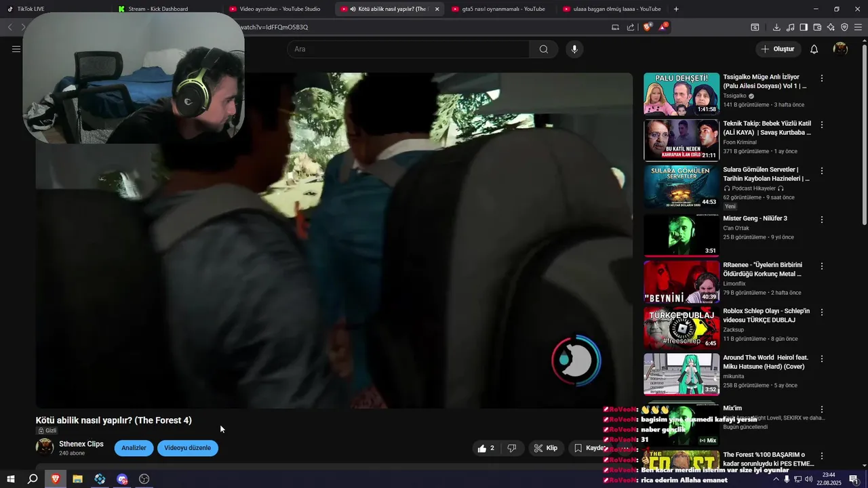This screenshot has height=488, width=868.
Task: Open the Leo AI sparkle icon
Action: (831, 27)
